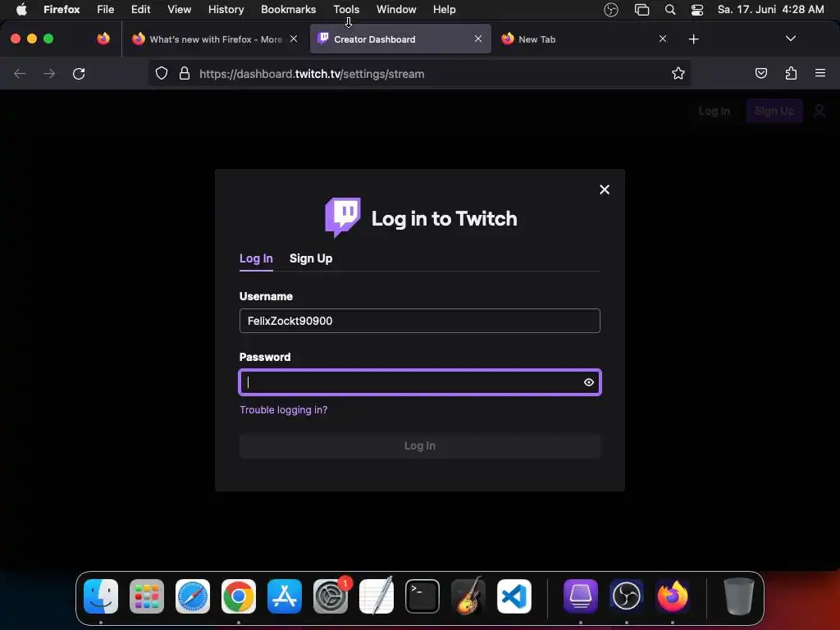Open the tracking protection shield icon
840x630 pixels.
coord(162,73)
